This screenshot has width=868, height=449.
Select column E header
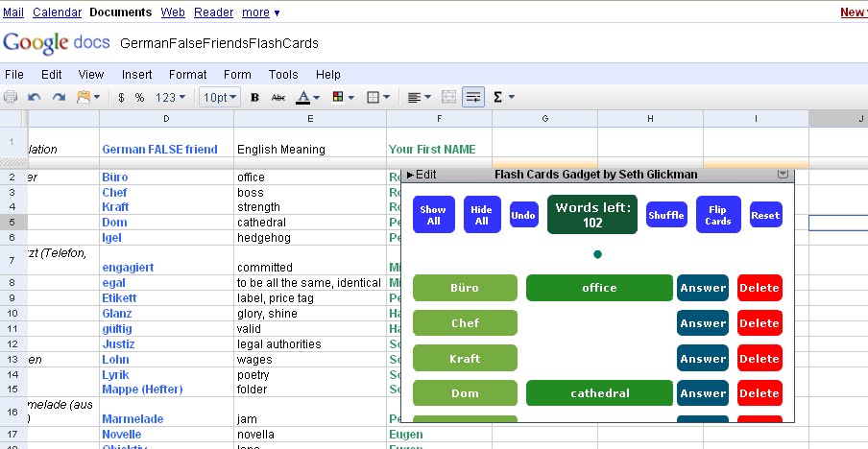(310, 118)
